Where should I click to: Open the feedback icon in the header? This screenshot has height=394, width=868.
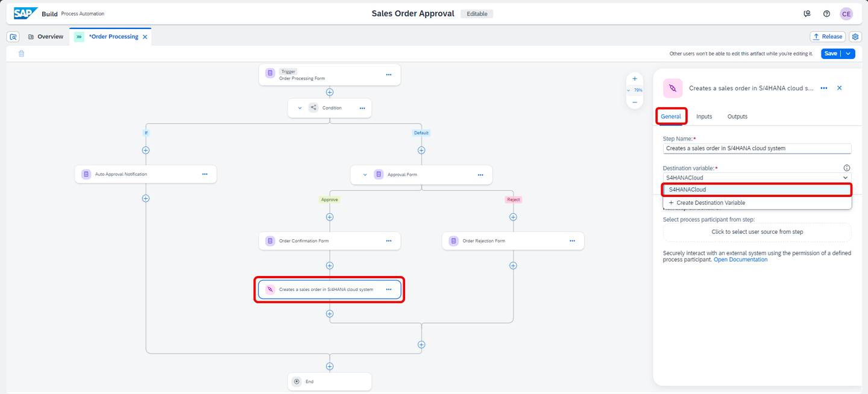coord(807,14)
